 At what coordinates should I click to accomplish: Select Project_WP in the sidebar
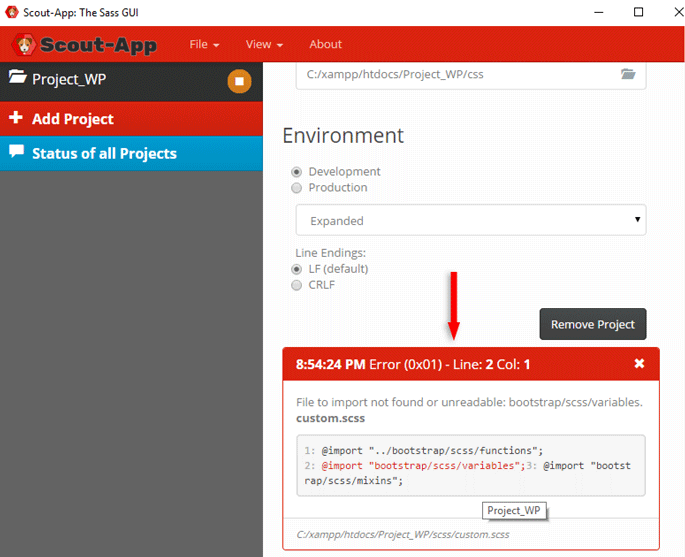(131, 81)
